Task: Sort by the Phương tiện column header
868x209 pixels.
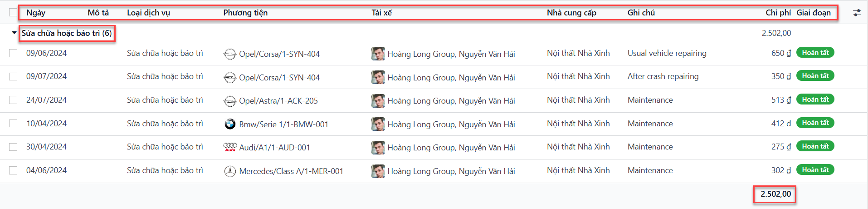Action: point(245,13)
